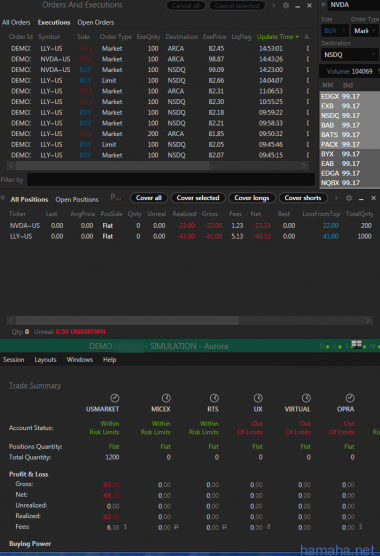Open gear settings in the positions panel

click(349, 198)
